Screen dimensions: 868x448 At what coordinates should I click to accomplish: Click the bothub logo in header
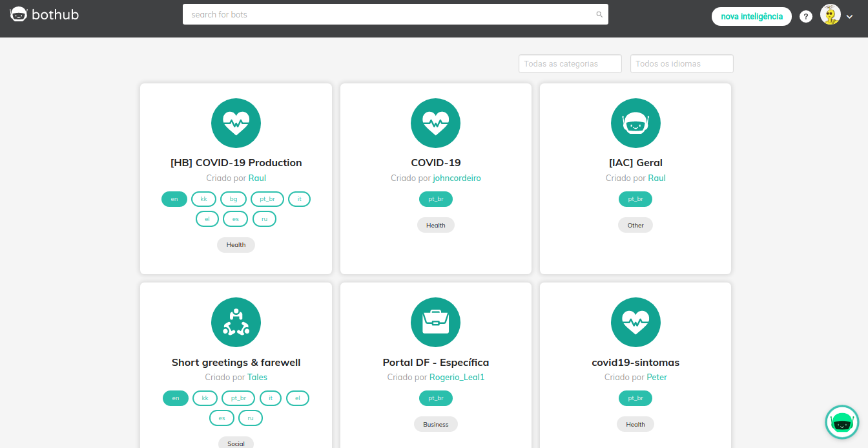tap(45, 14)
